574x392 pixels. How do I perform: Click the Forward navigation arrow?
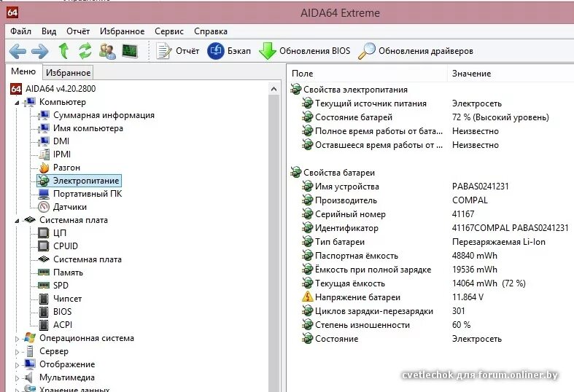coord(40,51)
